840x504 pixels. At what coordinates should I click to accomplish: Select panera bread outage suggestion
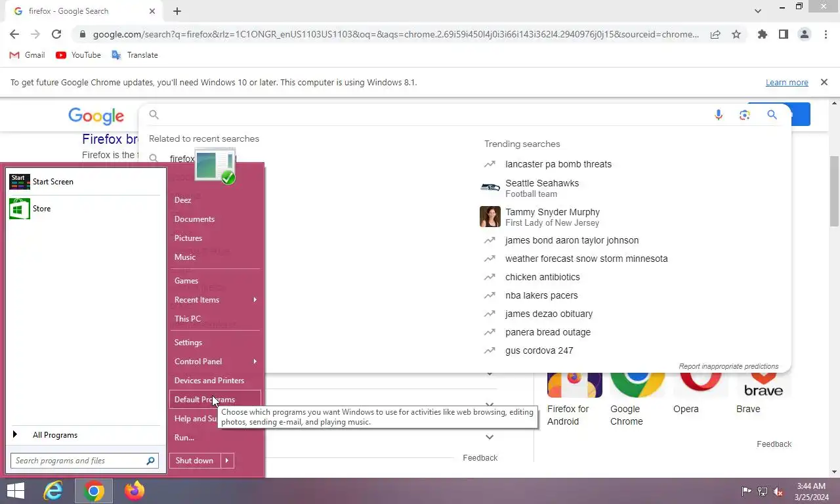click(548, 332)
